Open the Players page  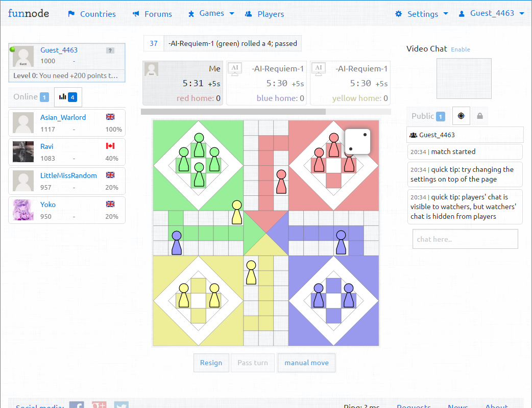point(271,14)
